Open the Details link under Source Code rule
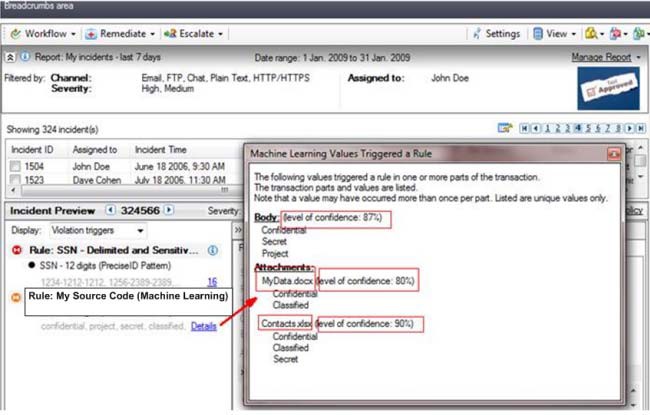 pos(203,326)
